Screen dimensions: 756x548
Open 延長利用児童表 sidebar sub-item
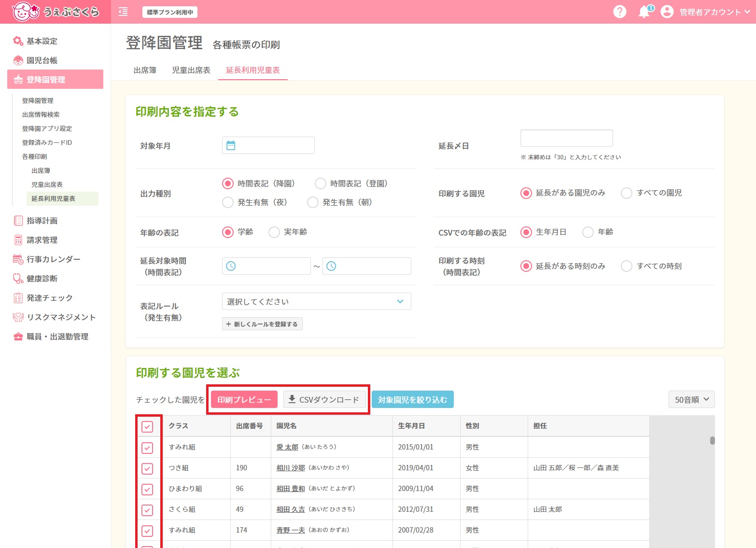62,198
